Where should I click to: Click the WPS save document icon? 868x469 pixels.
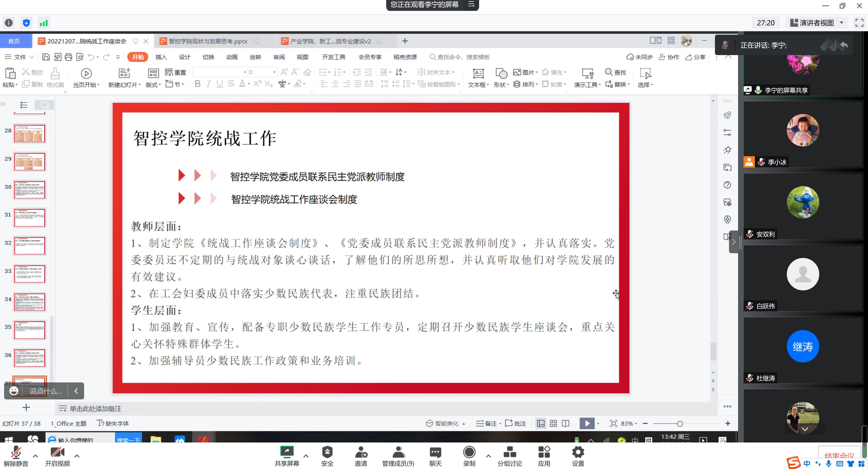coord(46,57)
